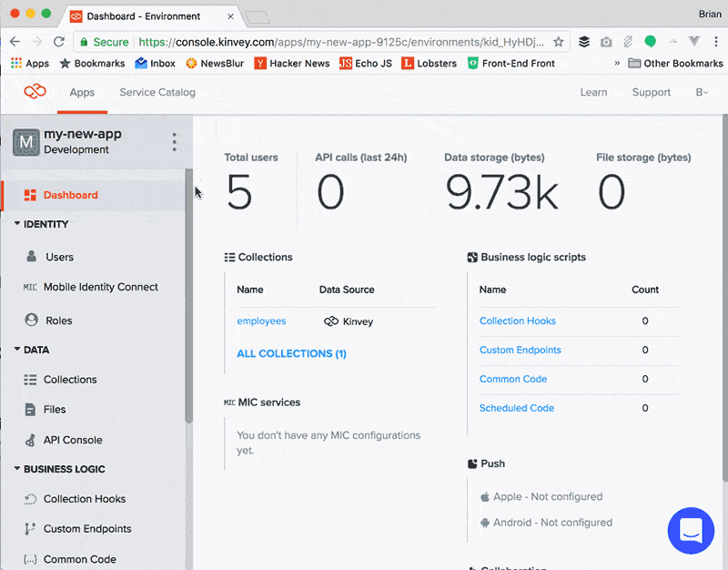Image resolution: width=728 pixels, height=570 pixels.
Task: Click the Users person icon in sidebar
Action: [31, 257]
